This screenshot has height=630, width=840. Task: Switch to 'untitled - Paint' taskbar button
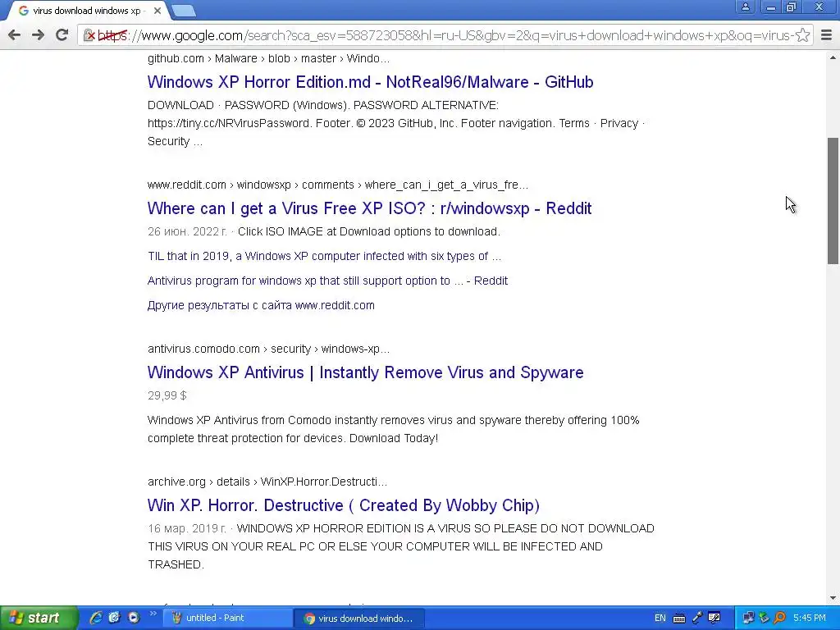tap(227, 619)
